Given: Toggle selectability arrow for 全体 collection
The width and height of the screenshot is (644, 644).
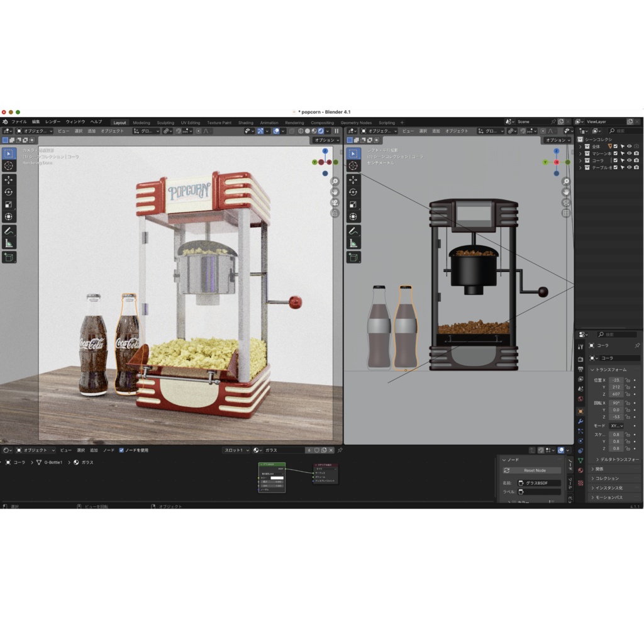Looking at the screenshot, I should (622, 147).
